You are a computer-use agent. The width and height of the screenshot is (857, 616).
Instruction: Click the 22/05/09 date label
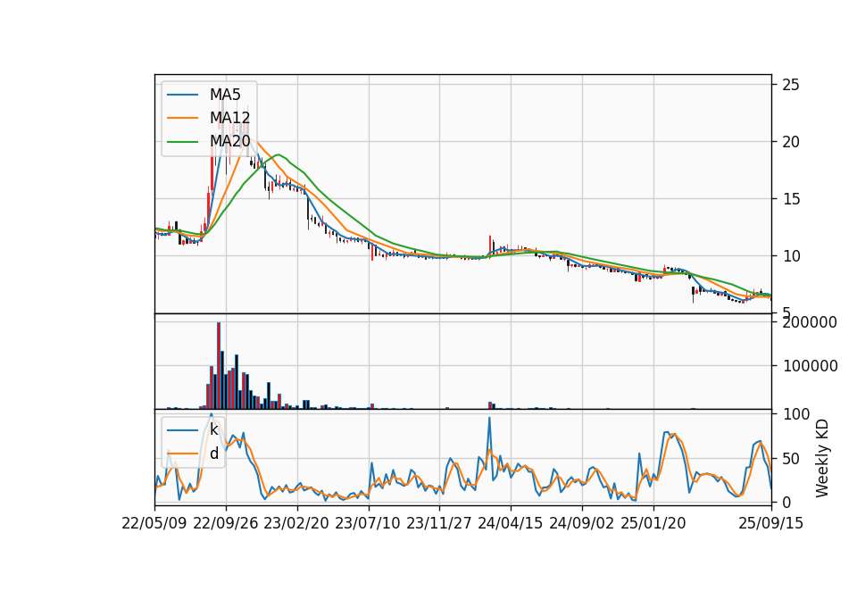(154, 523)
